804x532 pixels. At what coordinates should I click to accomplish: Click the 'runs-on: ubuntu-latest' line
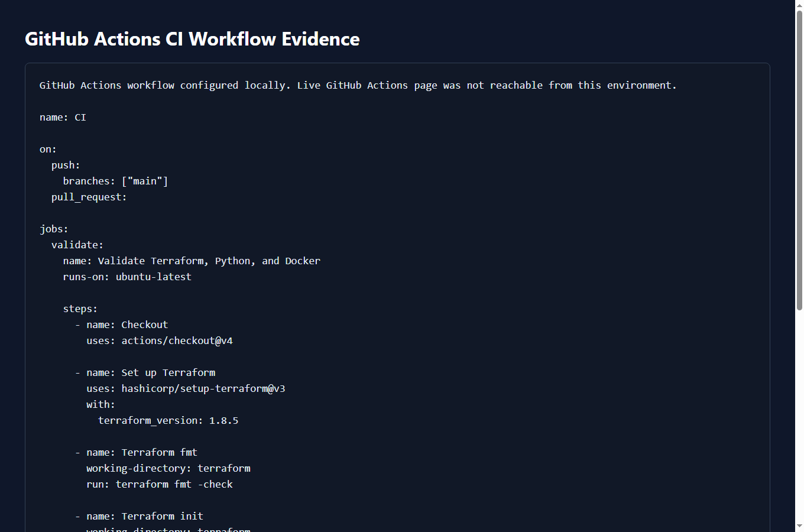[x=127, y=277]
